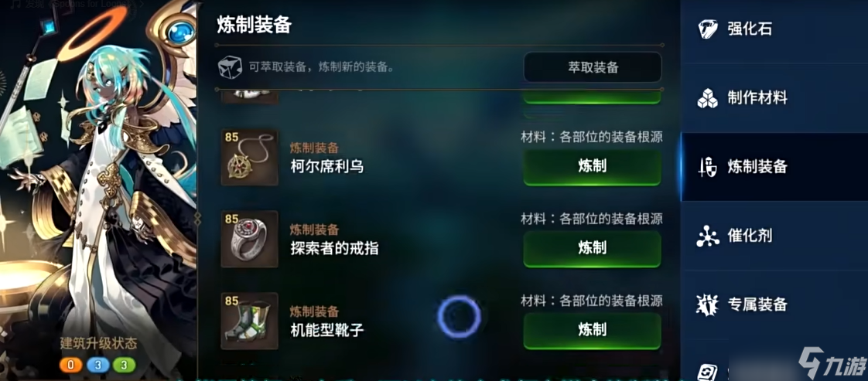The width and height of the screenshot is (868, 381).
Task: Open the 专属装备 category
Action: click(774, 304)
